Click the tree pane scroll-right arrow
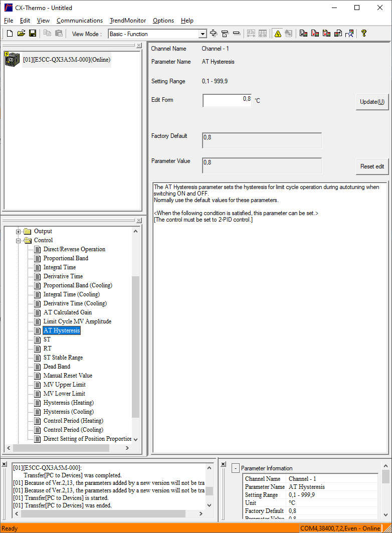The image size is (392, 533). point(127,448)
